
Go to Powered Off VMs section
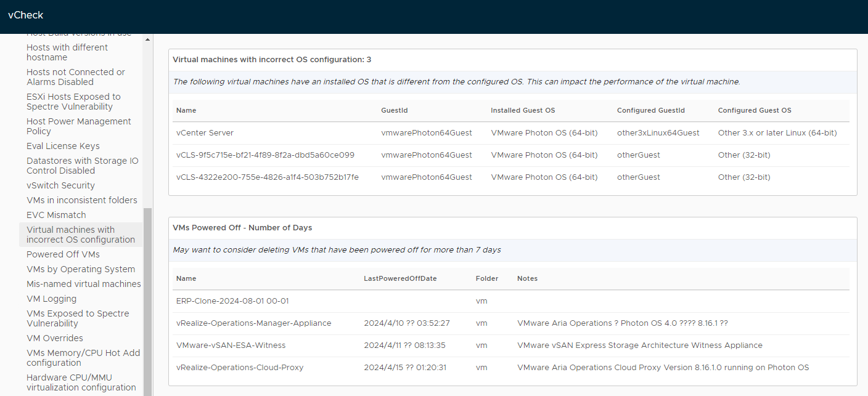(x=63, y=254)
